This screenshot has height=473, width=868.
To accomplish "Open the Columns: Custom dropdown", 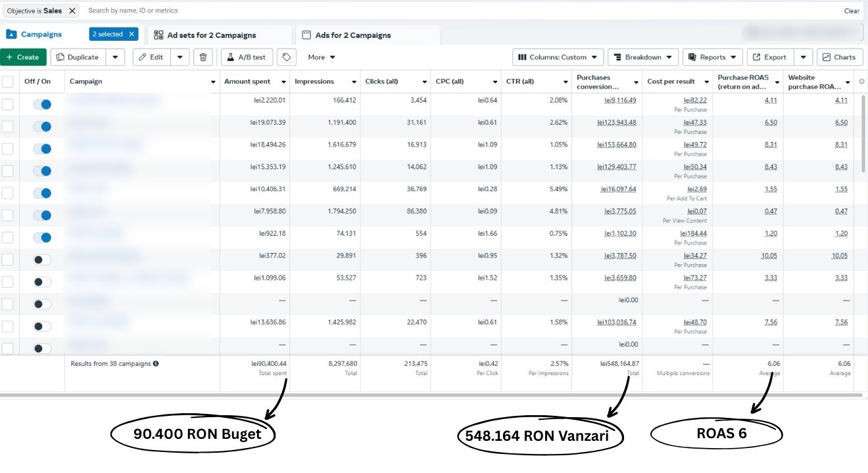I will point(558,57).
